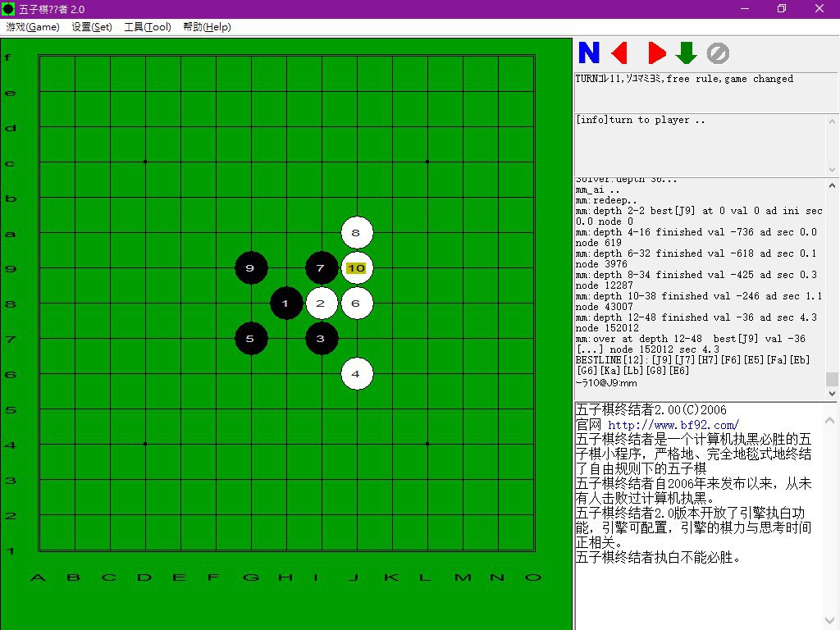The width and height of the screenshot is (840, 630).
Task: Click the red right arrow redo icon
Action: click(x=657, y=53)
